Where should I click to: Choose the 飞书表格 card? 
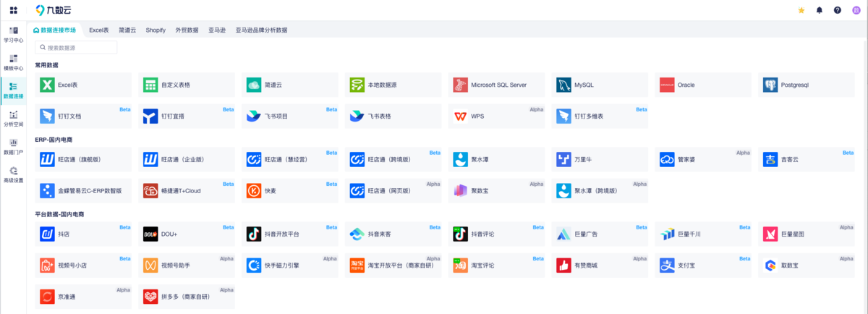(x=394, y=116)
